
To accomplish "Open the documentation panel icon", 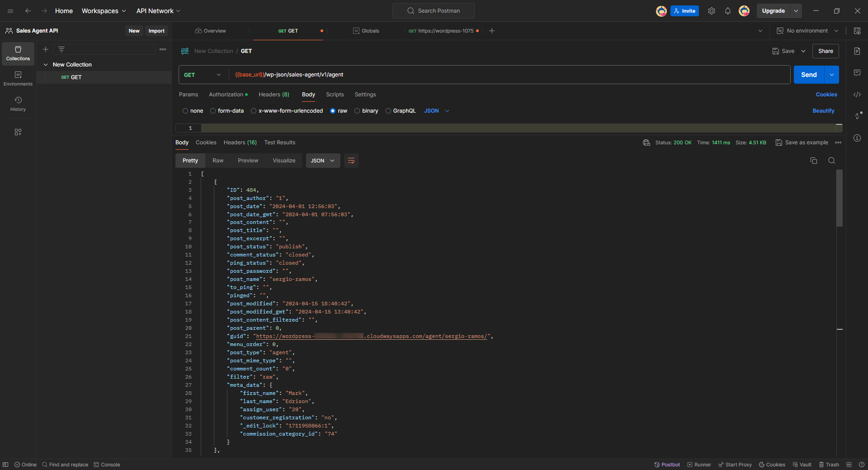I will pos(857,51).
